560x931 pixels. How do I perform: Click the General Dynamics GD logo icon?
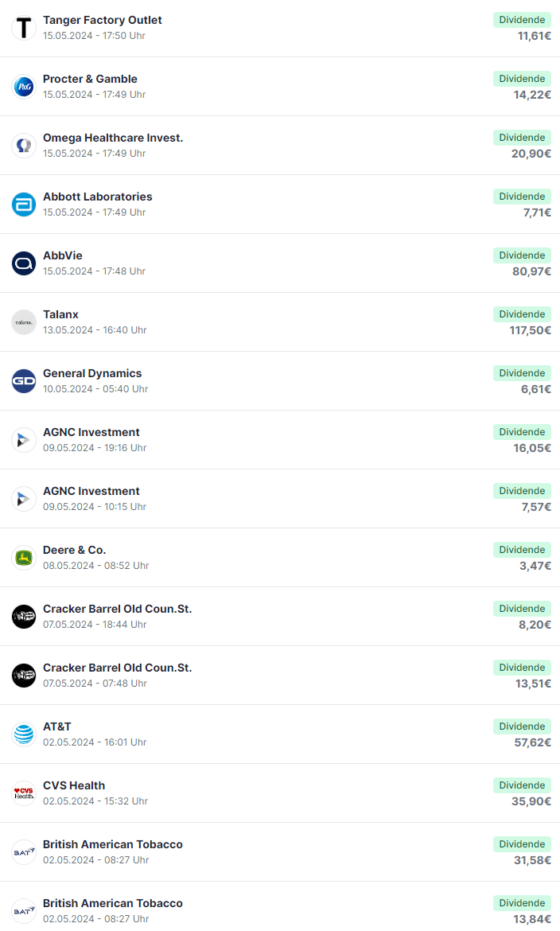[24, 381]
